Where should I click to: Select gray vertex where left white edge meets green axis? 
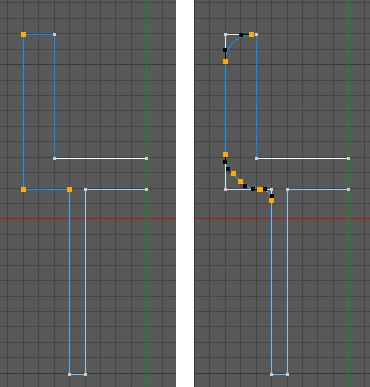tap(147, 158)
